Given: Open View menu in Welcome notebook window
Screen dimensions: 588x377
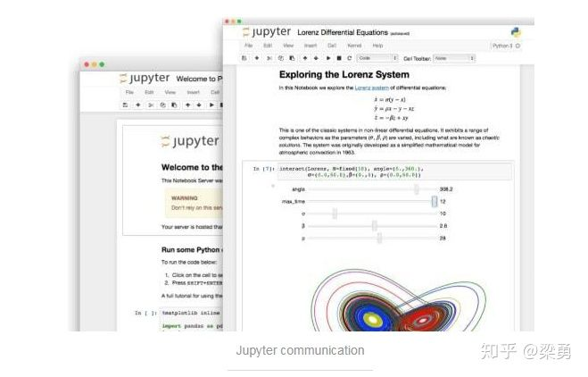Looking at the screenshot, I should click(x=170, y=92).
